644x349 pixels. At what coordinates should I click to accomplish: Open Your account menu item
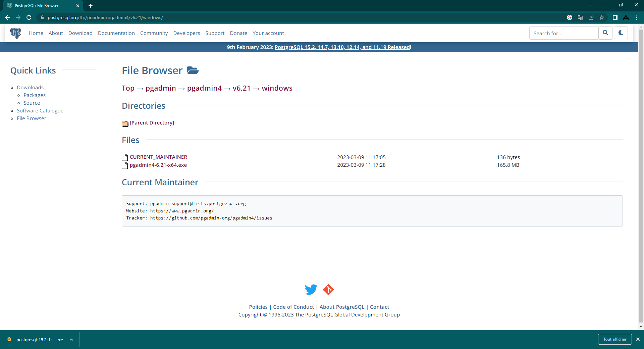268,33
